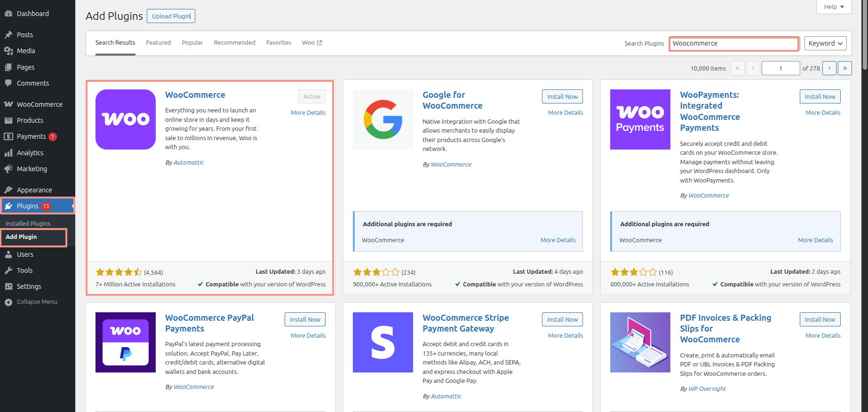Click the Media library icon
This screenshot has width=868, height=412.
[8, 51]
